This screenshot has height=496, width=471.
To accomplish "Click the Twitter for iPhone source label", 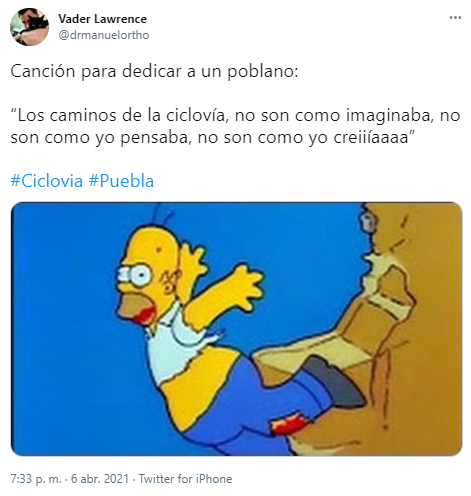I will point(185,479).
